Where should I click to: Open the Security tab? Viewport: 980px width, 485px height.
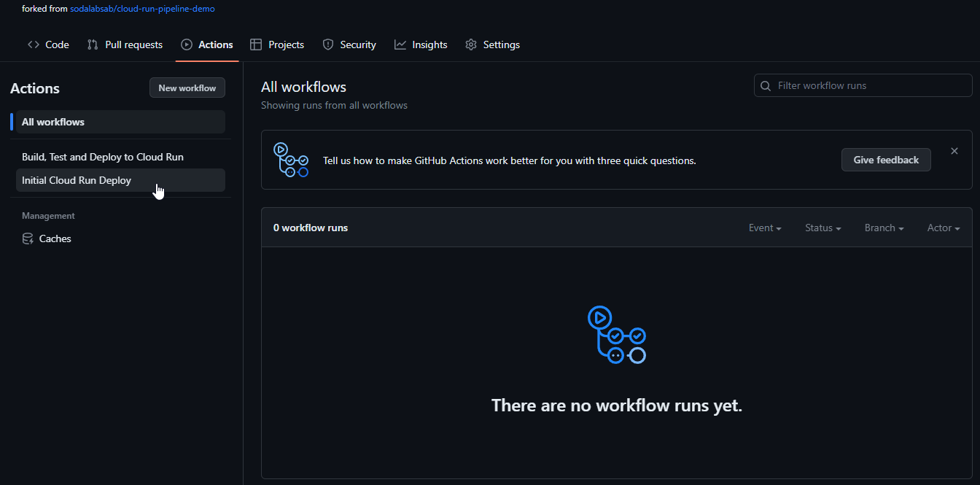coord(349,44)
